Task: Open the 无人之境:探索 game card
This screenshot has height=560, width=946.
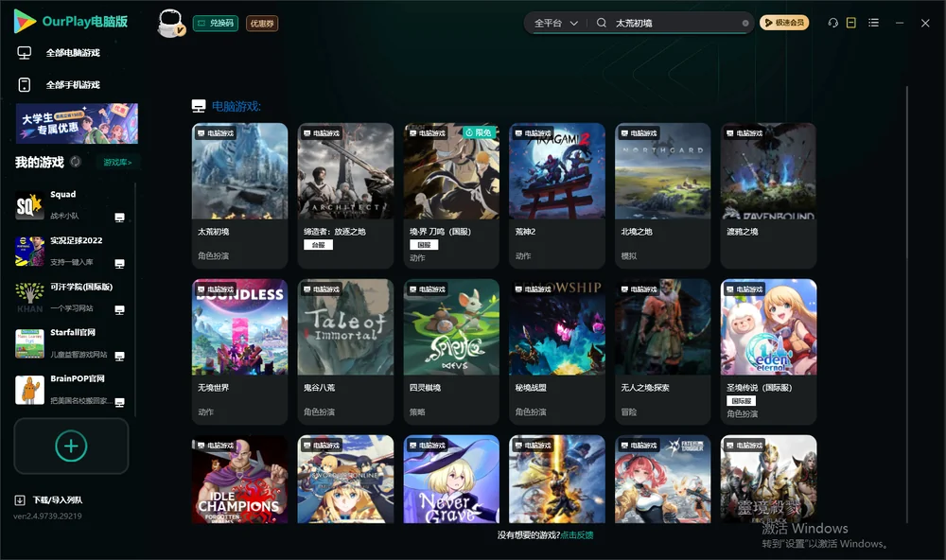Action: 662,352
